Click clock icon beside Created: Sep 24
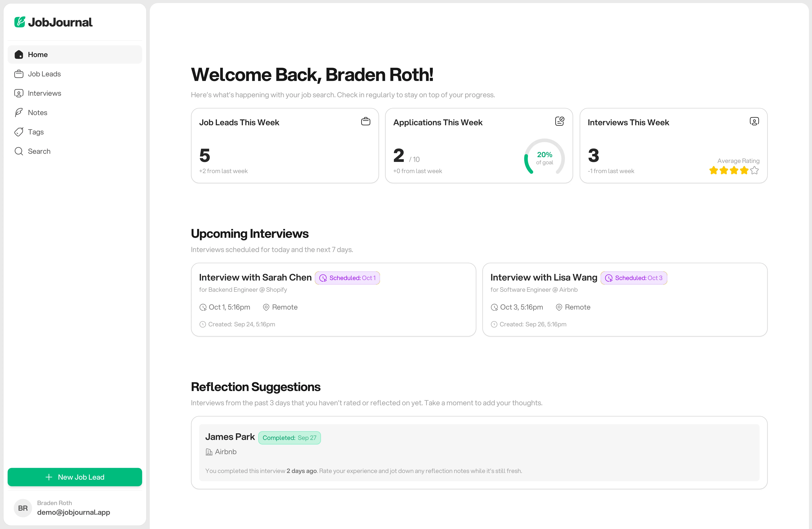 [x=203, y=324]
